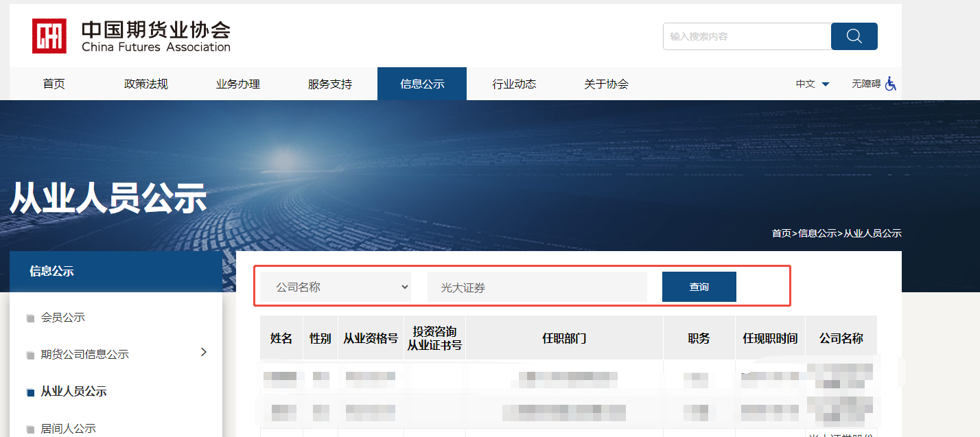
Task: Click the magnifying glass search icon
Action: tap(854, 36)
